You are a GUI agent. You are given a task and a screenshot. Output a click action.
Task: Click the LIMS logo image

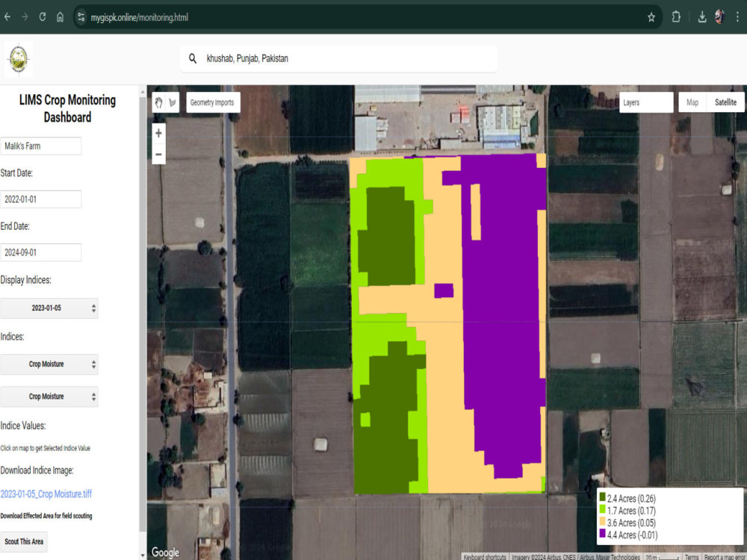19,59
